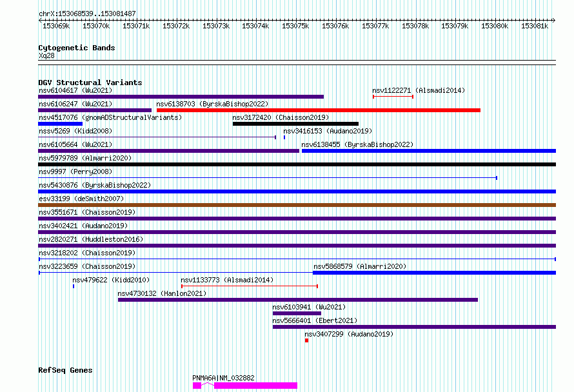
Task: Select the small first PNMA6A exon
Action: point(197,386)
